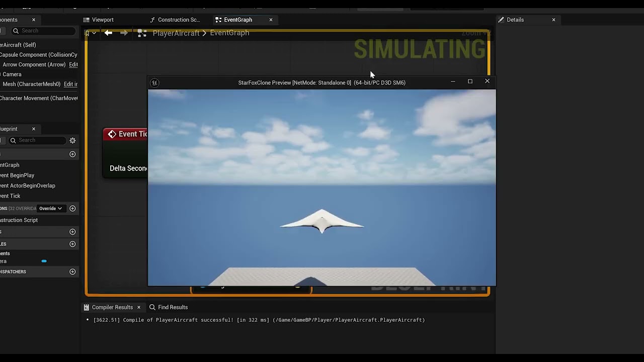Maximize the StarFoxClone Preview window
644x362 pixels.
[470, 81]
